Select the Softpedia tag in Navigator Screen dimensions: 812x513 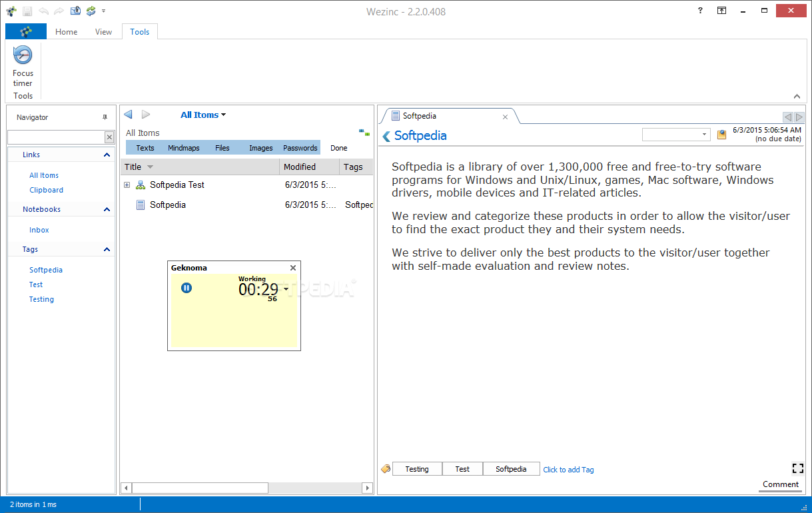[46, 270]
